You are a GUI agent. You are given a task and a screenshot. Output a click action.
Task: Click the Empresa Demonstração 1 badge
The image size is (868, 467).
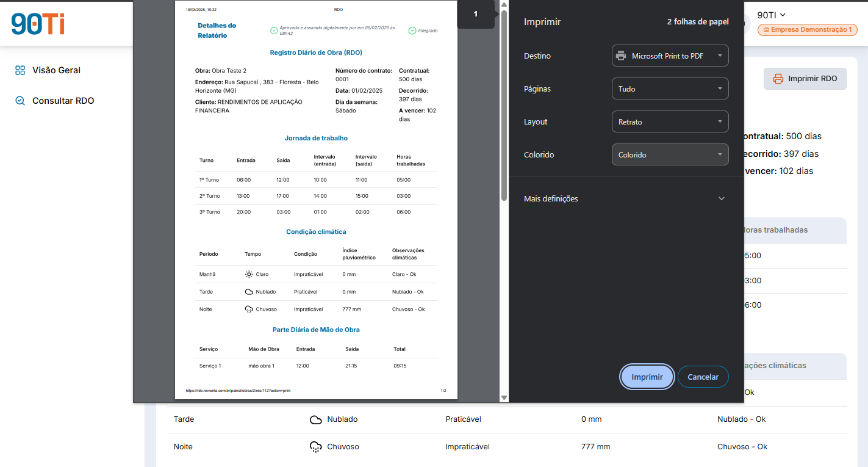[808, 29]
